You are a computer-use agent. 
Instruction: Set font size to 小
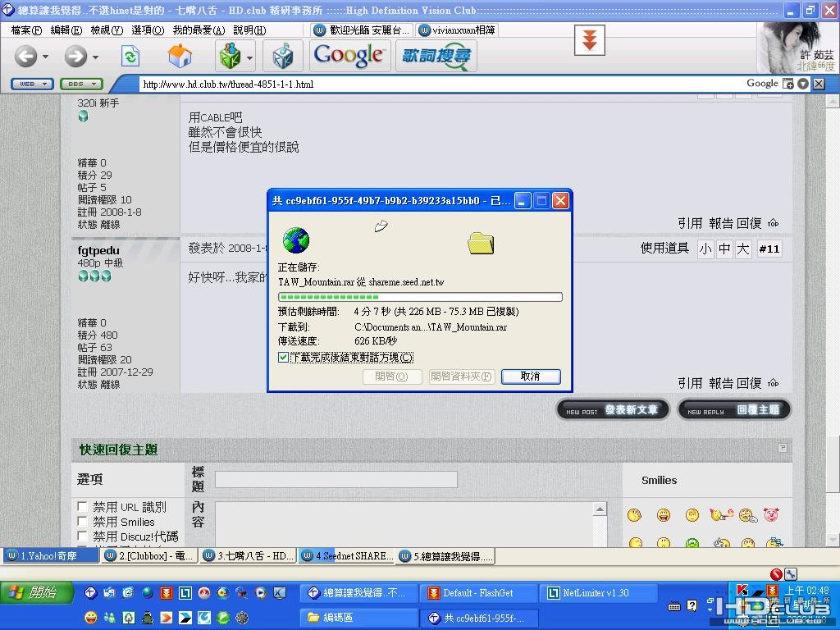click(x=705, y=249)
